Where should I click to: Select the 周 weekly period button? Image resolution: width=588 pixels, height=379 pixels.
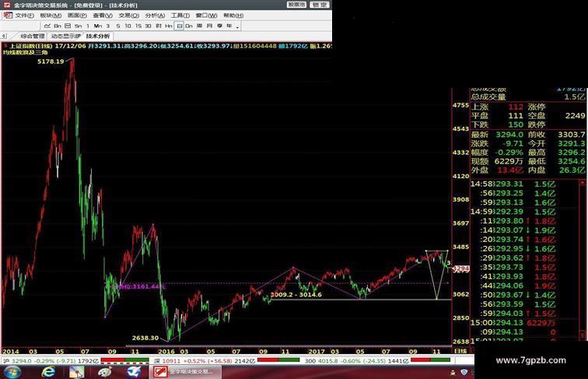pos(199,26)
